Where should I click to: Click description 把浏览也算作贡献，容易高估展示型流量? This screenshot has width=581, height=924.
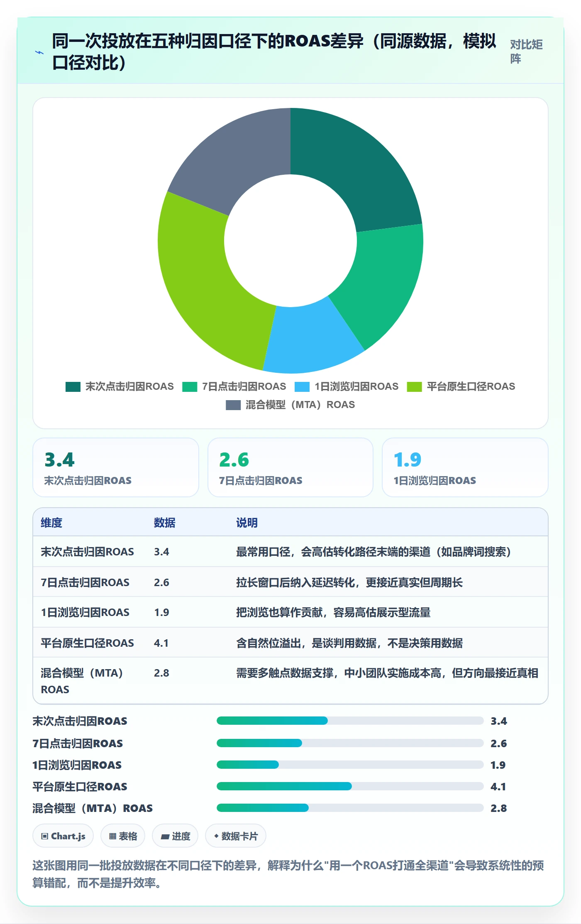pos(333,612)
